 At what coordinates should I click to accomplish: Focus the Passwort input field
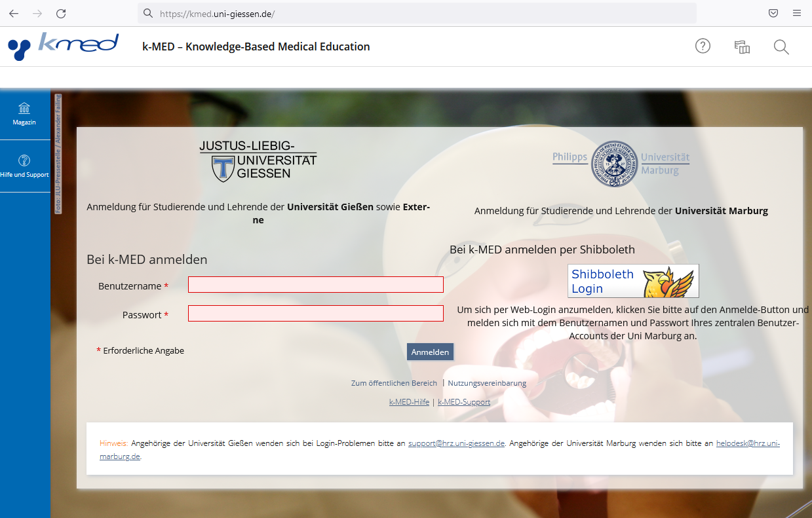click(x=315, y=314)
